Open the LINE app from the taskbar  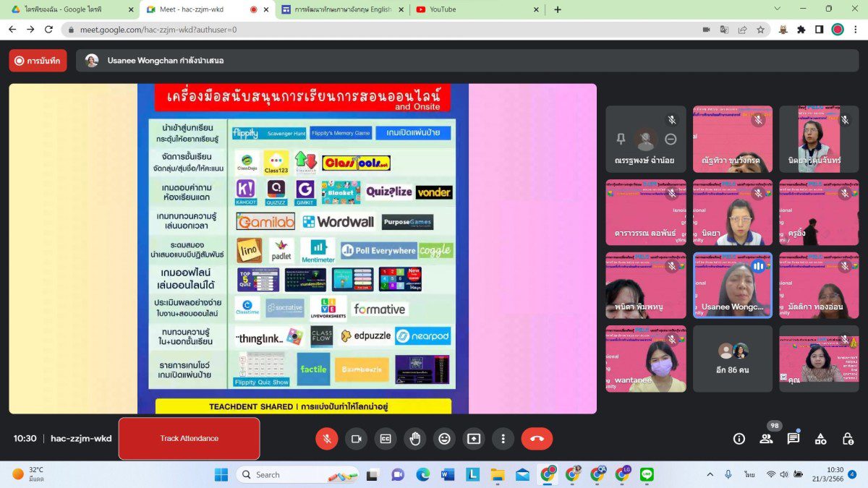(x=647, y=474)
